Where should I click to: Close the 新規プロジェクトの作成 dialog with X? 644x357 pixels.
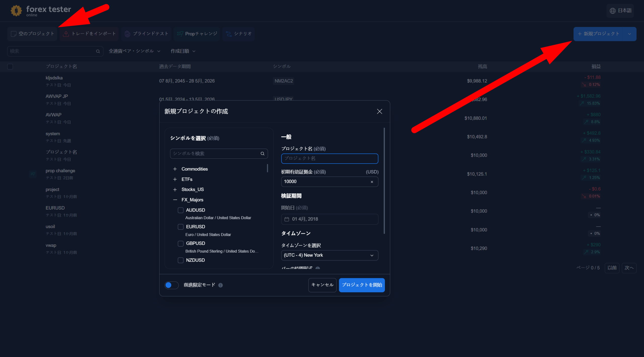pyautogui.click(x=379, y=111)
